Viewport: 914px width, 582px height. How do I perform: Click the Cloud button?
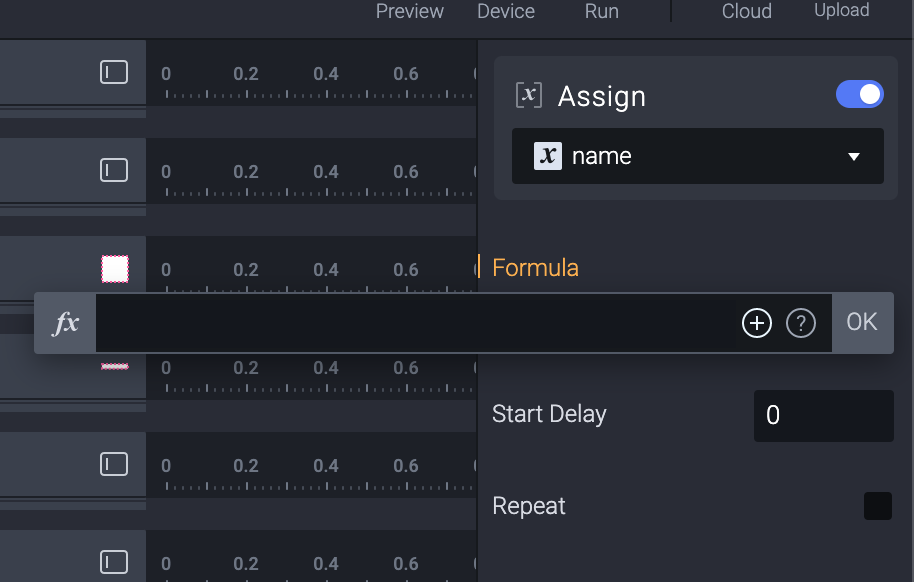[x=747, y=12]
